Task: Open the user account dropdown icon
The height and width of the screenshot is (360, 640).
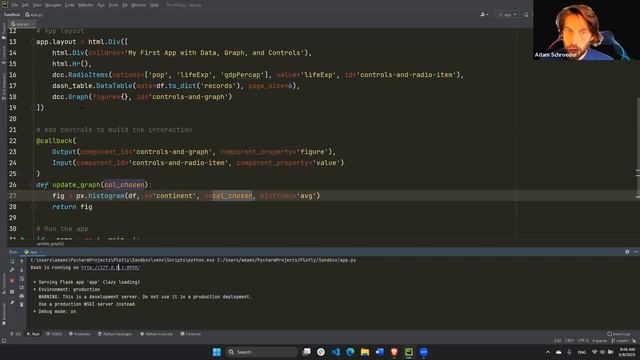Action: (x=484, y=15)
